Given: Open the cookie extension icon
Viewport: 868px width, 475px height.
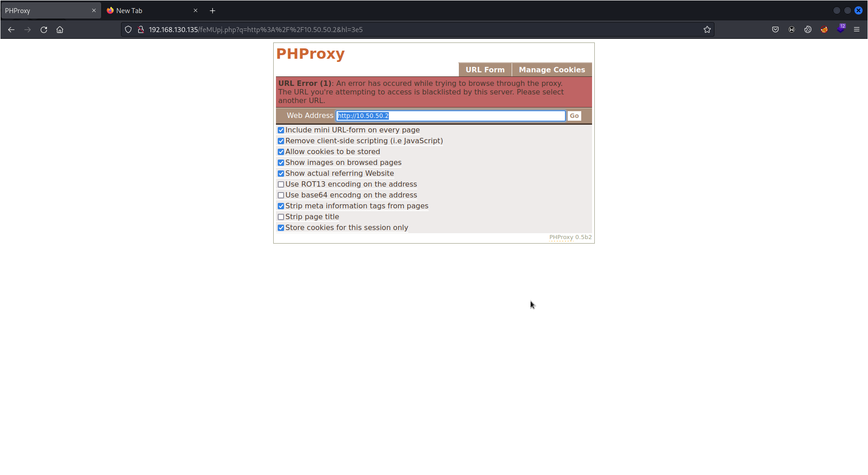Looking at the screenshot, I should point(808,29).
